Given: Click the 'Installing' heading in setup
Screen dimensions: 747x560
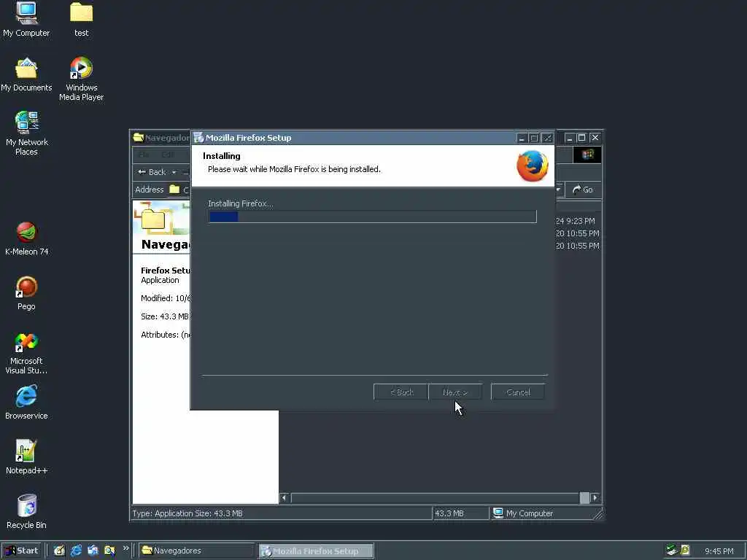Looking at the screenshot, I should 222,156.
